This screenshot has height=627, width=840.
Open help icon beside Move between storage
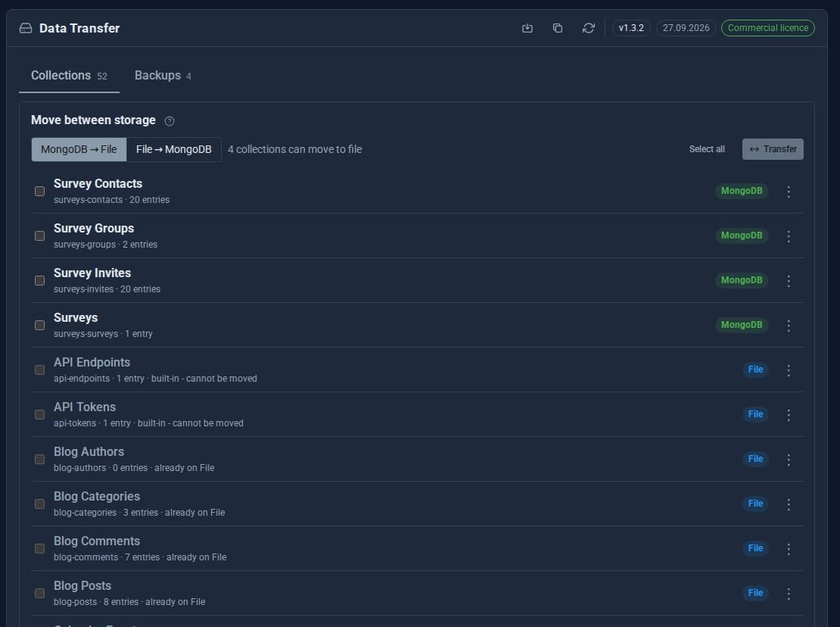tap(170, 121)
